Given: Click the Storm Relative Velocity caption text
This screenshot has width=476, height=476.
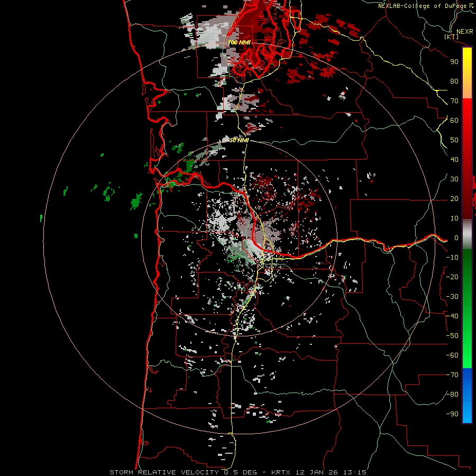Looking at the screenshot, I should coord(238,472).
